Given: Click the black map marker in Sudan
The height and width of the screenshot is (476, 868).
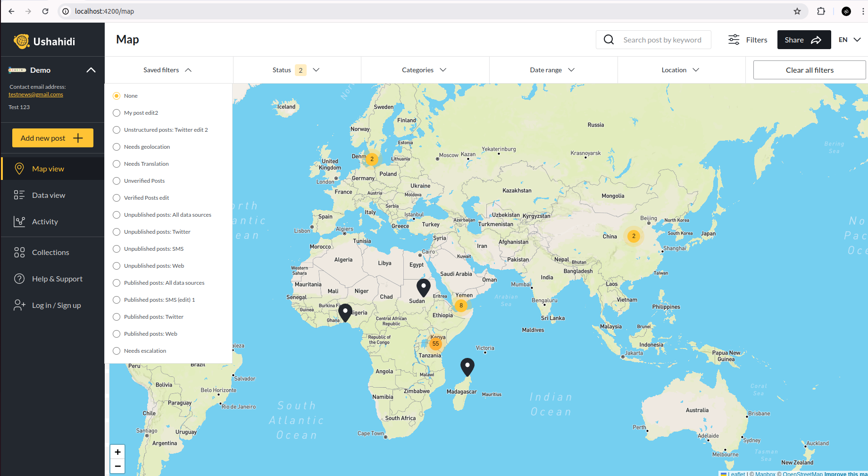Looking at the screenshot, I should pos(424,288).
